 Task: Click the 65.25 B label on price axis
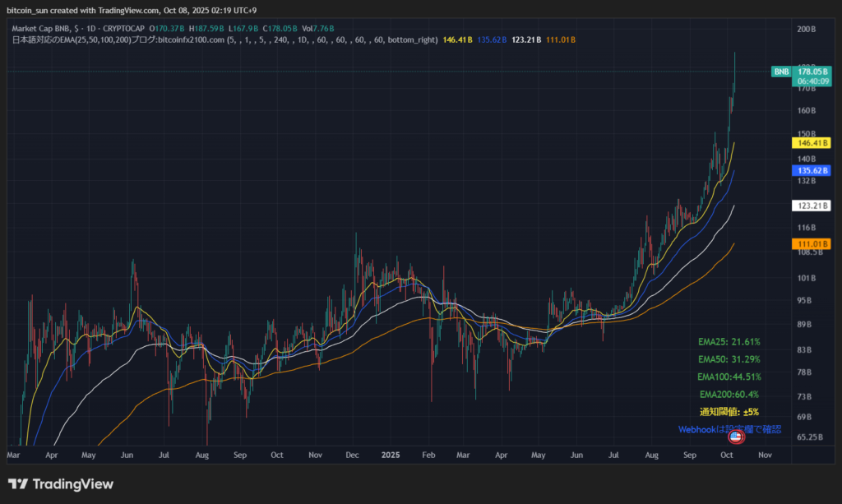(x=808, y=437)
